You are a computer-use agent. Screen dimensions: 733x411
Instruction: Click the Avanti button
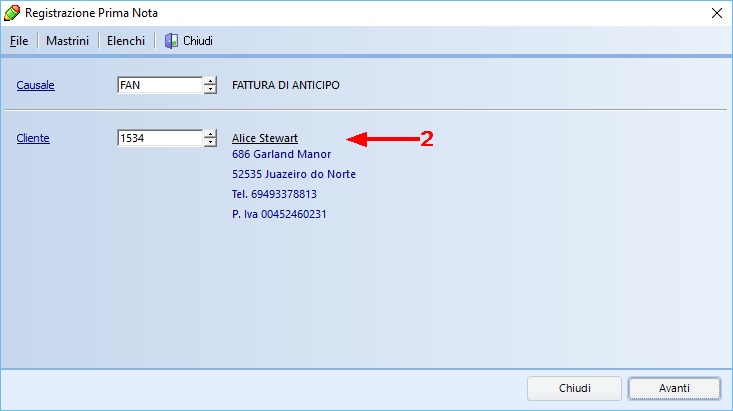pyautogui.click(x=674, y=388)
